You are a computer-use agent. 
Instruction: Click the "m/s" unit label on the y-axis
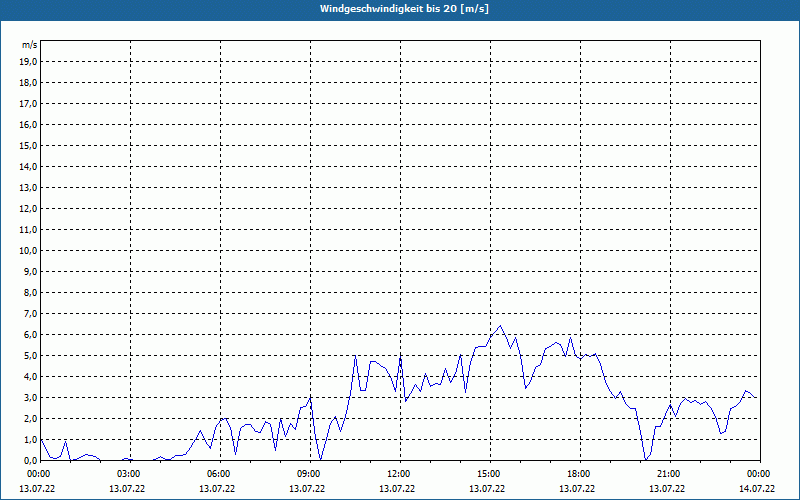[x=30, y=45]
